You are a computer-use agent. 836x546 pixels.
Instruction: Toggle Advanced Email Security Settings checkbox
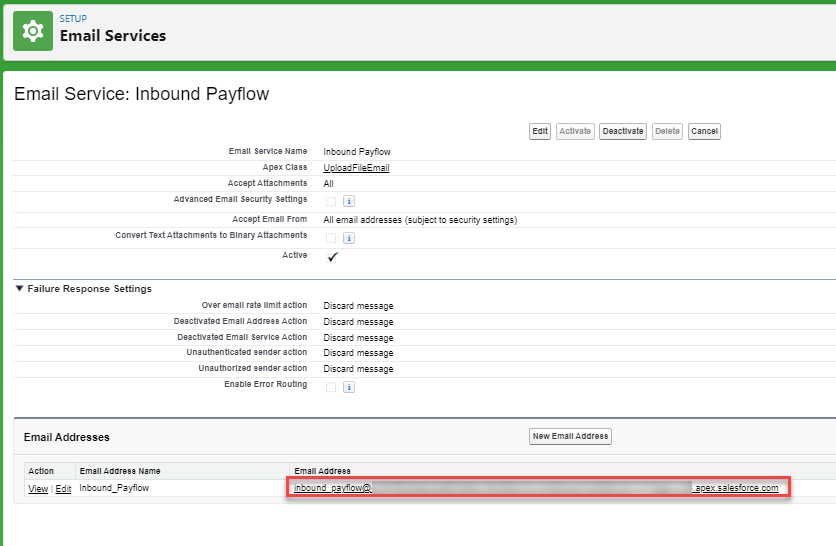coord(330,202)
